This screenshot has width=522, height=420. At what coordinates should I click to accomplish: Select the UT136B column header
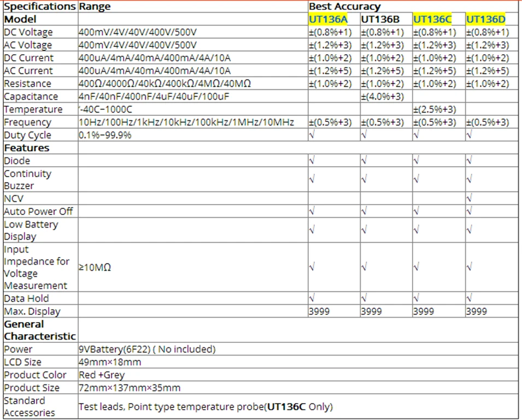click(x=380, y=19)
